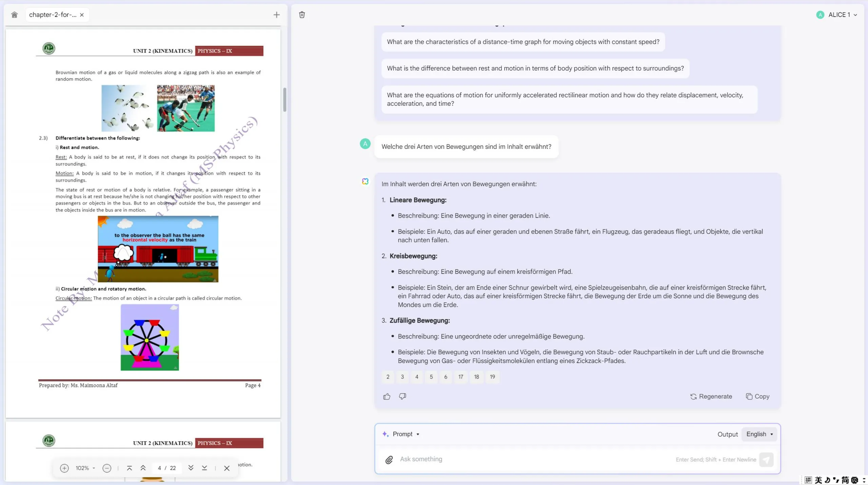
Task: Change output language from English
Action: coord(759,434)
